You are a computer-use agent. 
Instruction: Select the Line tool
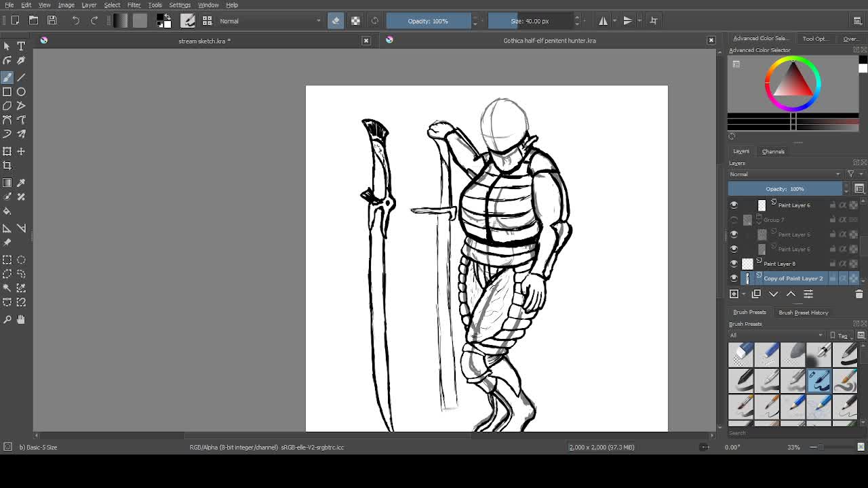coord(21,77)
